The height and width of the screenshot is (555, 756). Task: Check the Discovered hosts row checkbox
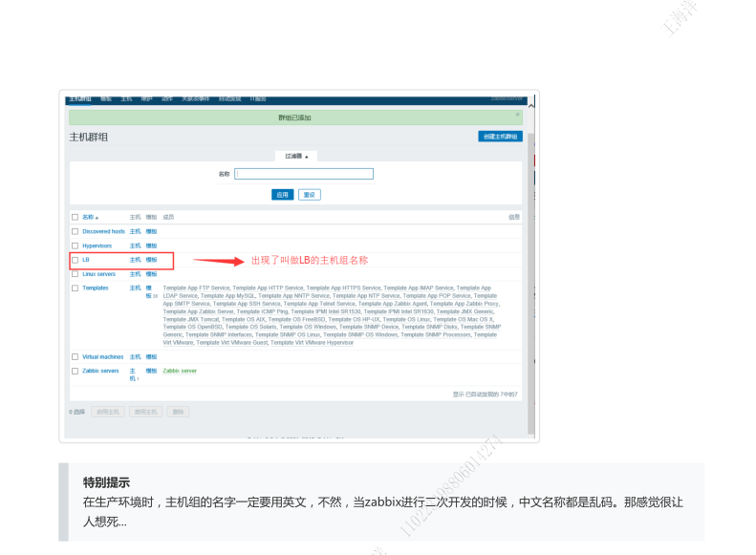coord(75,232)
